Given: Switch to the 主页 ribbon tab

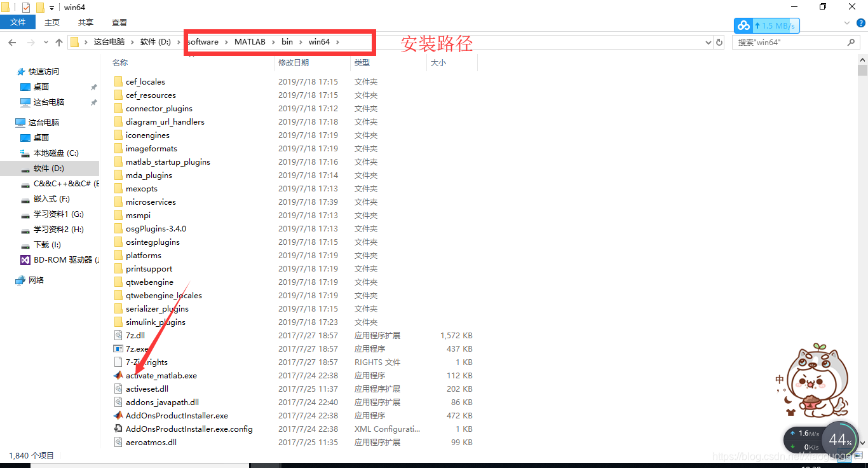Looking at the screenshot, I should click(52, 22).
